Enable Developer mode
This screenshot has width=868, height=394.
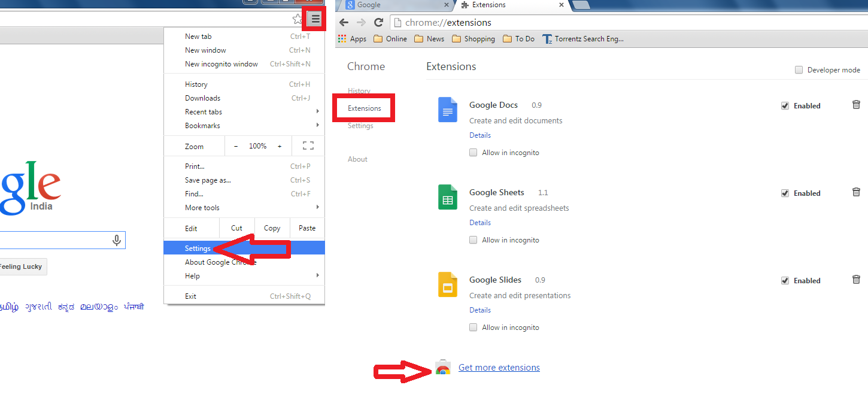tap(799, 69)
